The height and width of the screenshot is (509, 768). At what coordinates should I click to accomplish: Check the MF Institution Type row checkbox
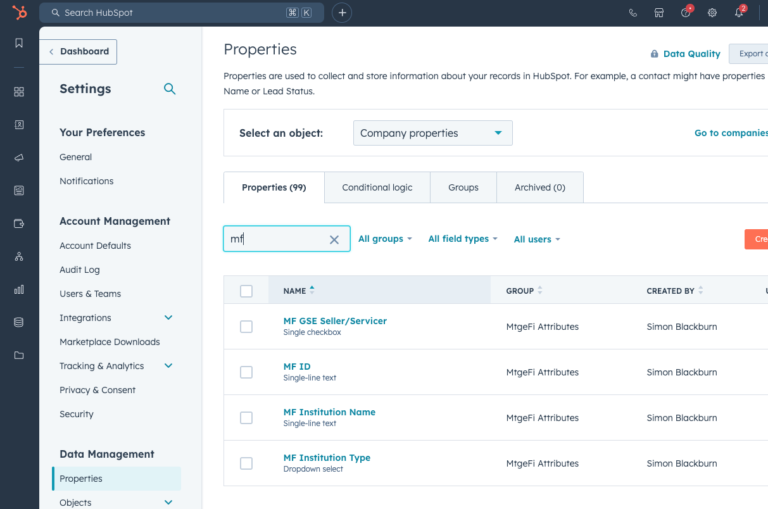pyautogui.click(x=246, y=463)
